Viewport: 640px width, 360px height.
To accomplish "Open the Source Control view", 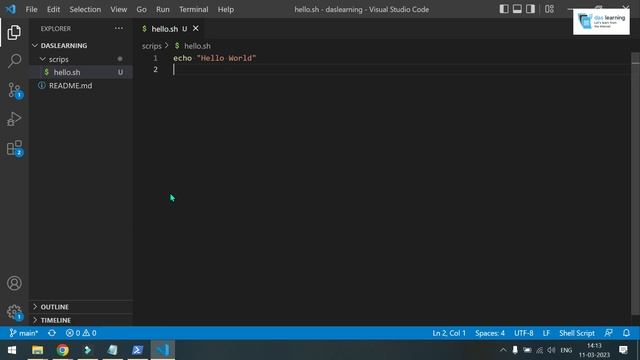I will 14,90.
